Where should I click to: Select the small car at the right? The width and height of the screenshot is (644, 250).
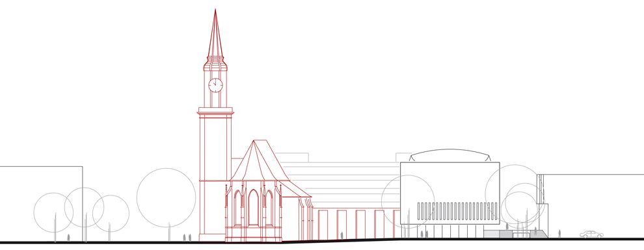[x=591, y=234]
